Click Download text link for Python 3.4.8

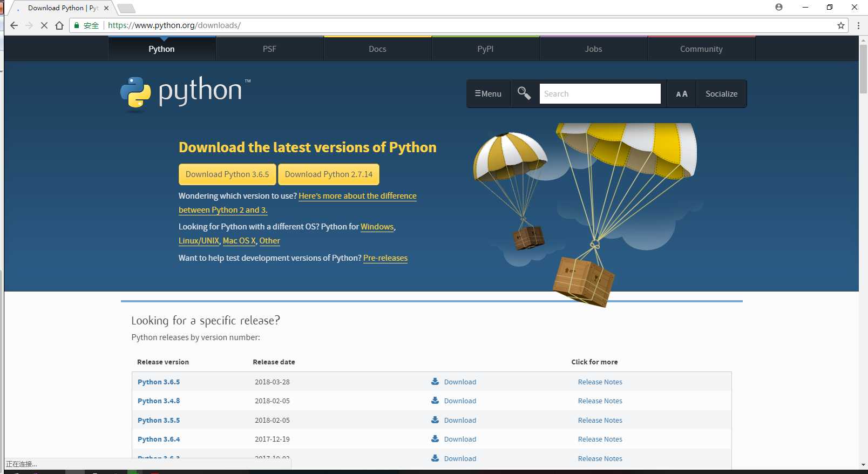tap(460, 401)
